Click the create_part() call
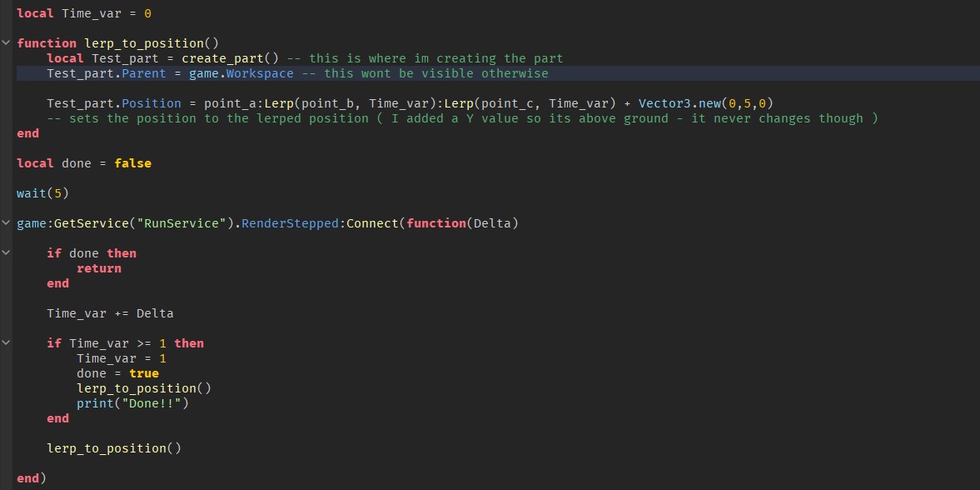This screenshot has height=490, width=980. (x=230, y=58)
